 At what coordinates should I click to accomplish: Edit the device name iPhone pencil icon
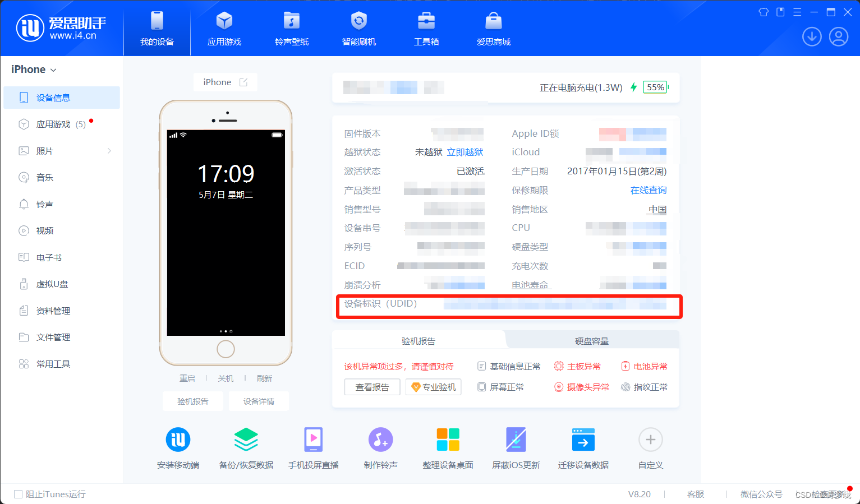[x=243, y=82]
